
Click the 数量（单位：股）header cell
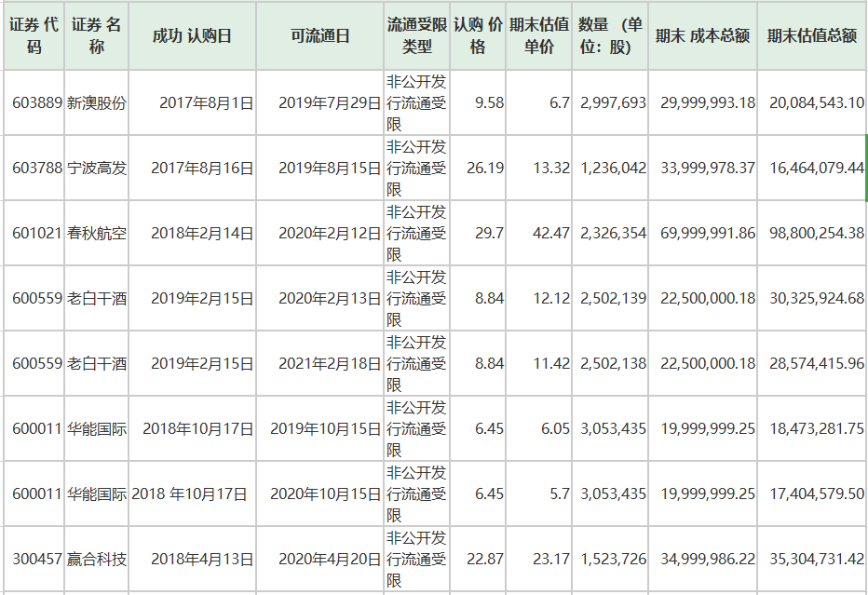[x=610, y=35]
